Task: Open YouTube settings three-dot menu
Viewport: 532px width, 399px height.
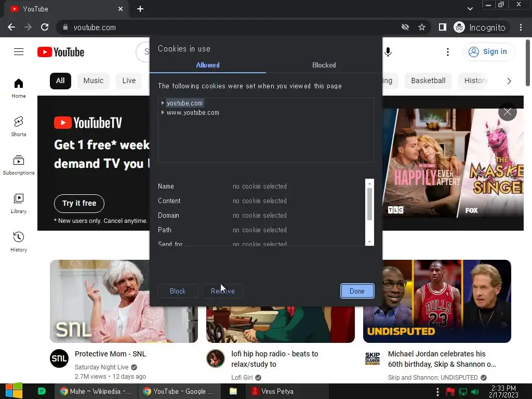Action: (447, 51)
